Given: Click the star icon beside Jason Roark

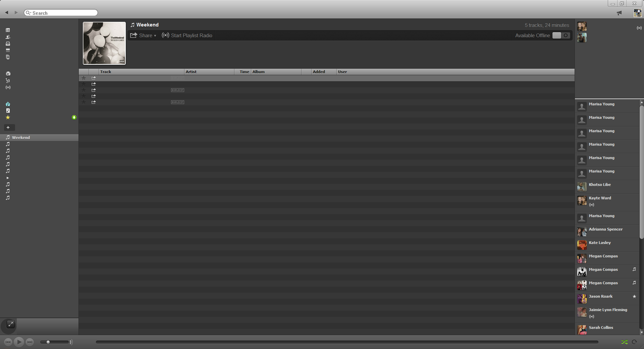Looking at the screenshot, I should (634, 296).
